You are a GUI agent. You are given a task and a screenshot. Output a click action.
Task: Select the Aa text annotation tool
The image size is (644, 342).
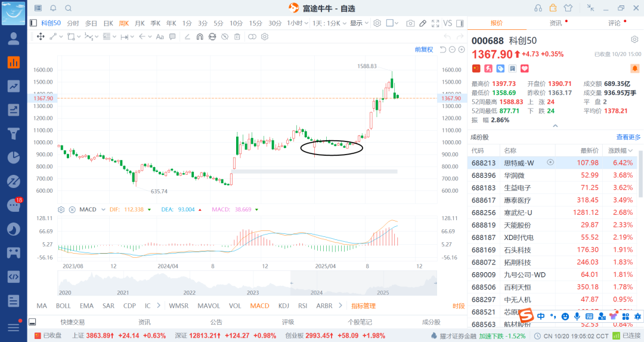(x=160, y=36)
